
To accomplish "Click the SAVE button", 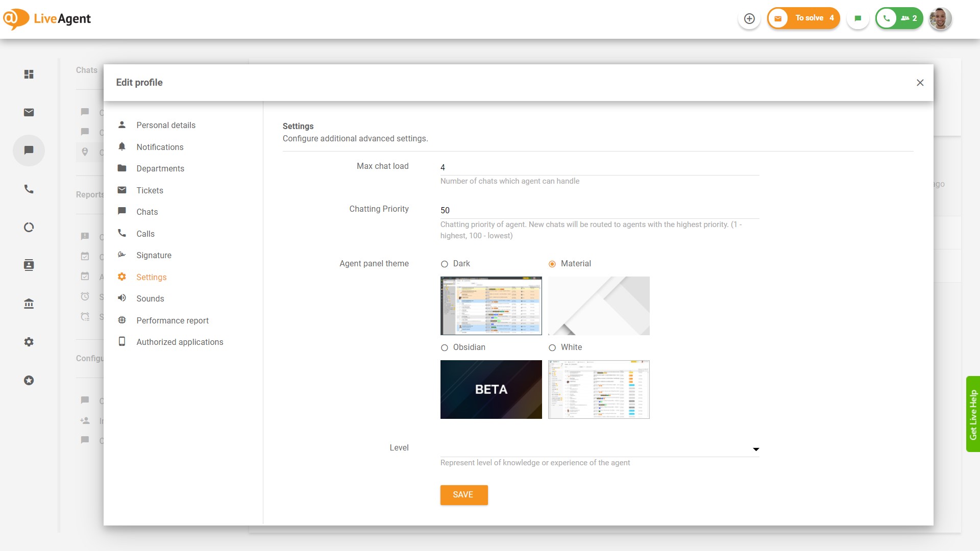I will [464, 494].
